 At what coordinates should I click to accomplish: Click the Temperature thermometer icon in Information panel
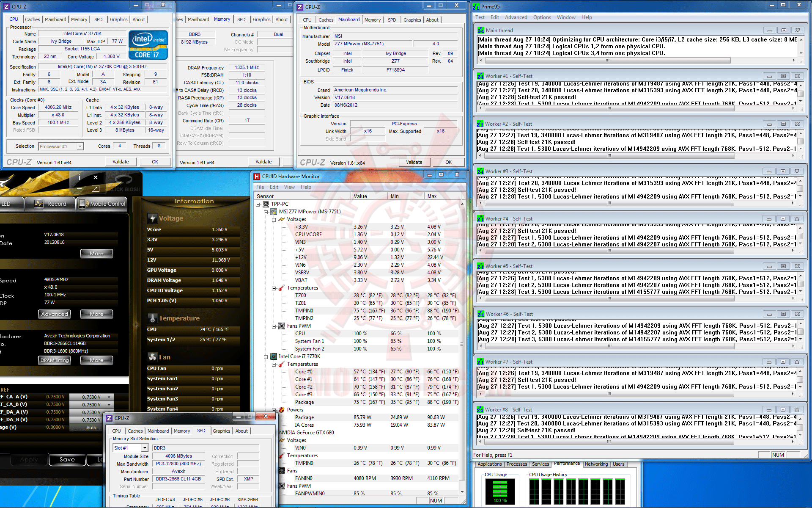click(x=152, y=318)
